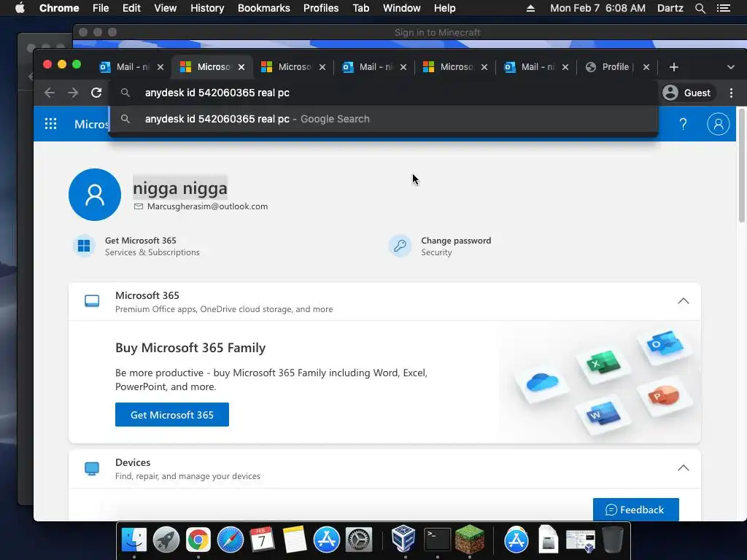Open the History menu
747x560 pixels.
(x=207, y=8)
